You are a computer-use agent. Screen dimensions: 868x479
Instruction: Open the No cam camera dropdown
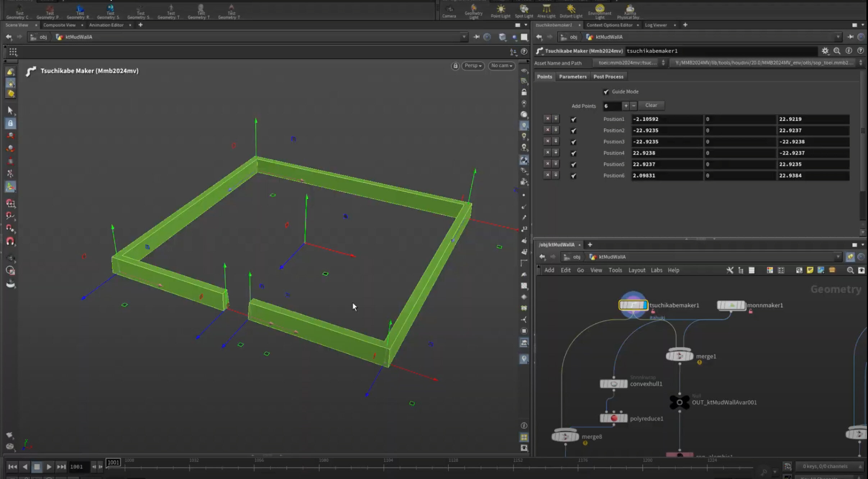(x=501, y=66)
